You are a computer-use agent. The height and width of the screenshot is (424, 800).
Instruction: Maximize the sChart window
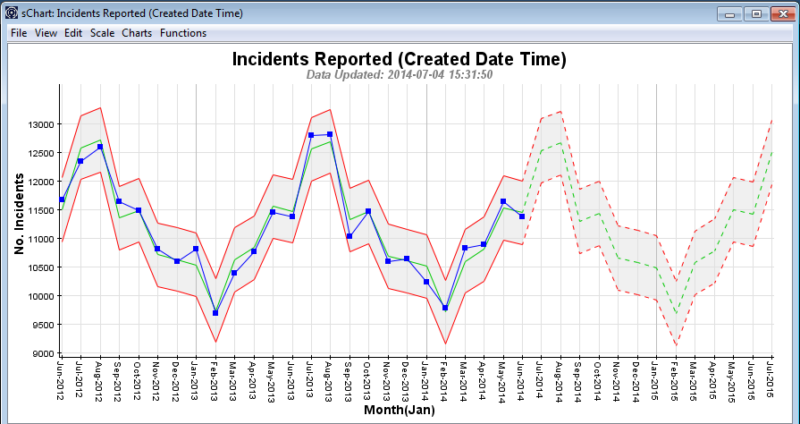pos(756,13)
